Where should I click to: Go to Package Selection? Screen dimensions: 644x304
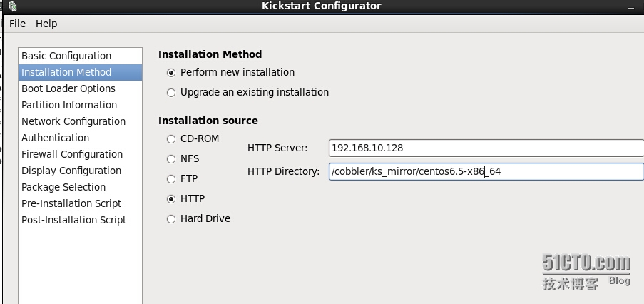click(x=80, y=188)
